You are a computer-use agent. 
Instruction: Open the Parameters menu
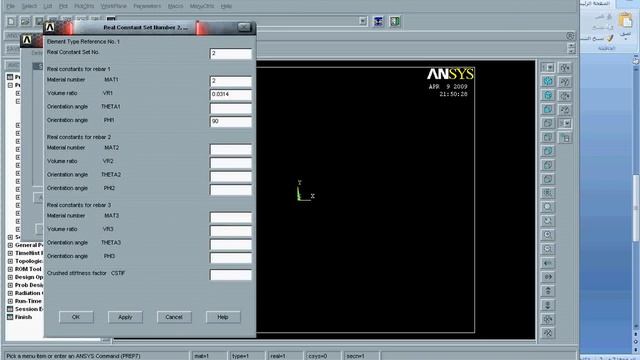147,6
